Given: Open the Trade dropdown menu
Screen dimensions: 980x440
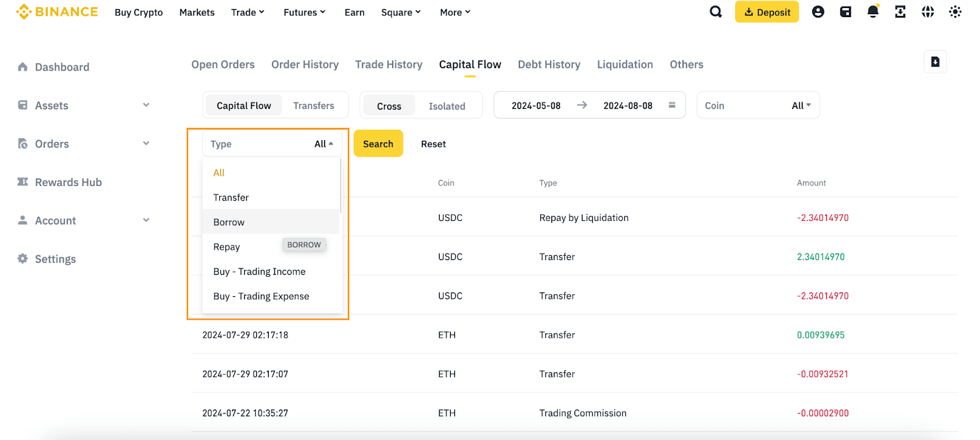Looking at the screenshot, I should pos(247,12).
